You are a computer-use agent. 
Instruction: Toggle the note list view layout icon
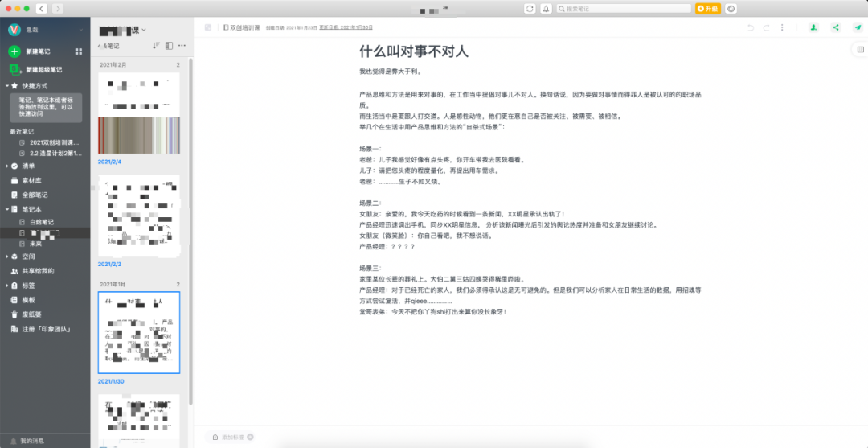pyautogui.click(x=168, y=46)
